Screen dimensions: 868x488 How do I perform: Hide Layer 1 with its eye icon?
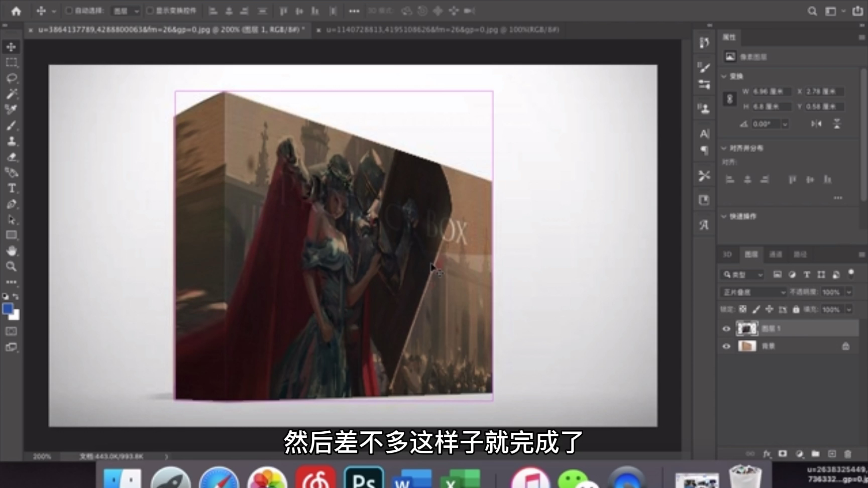tap(726, 329)
